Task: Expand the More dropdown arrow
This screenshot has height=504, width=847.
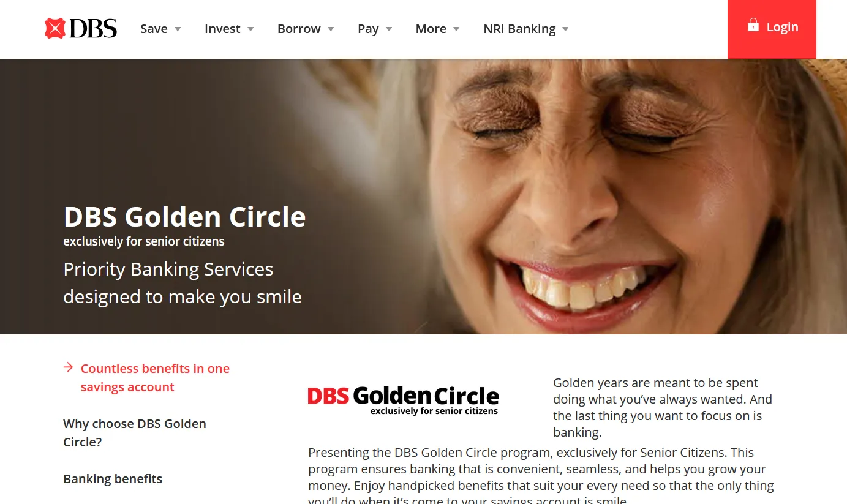Action: click(456, 29)
